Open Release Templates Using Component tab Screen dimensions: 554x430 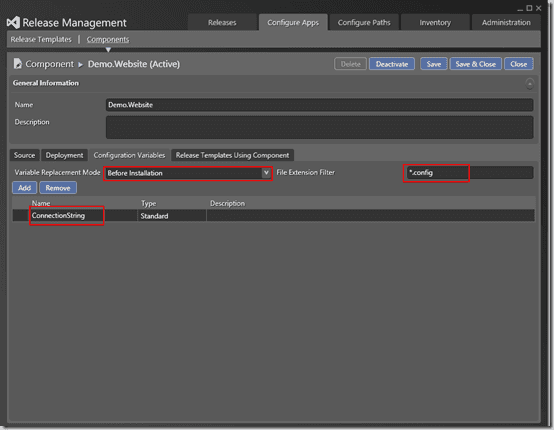(x=232, y=155)
